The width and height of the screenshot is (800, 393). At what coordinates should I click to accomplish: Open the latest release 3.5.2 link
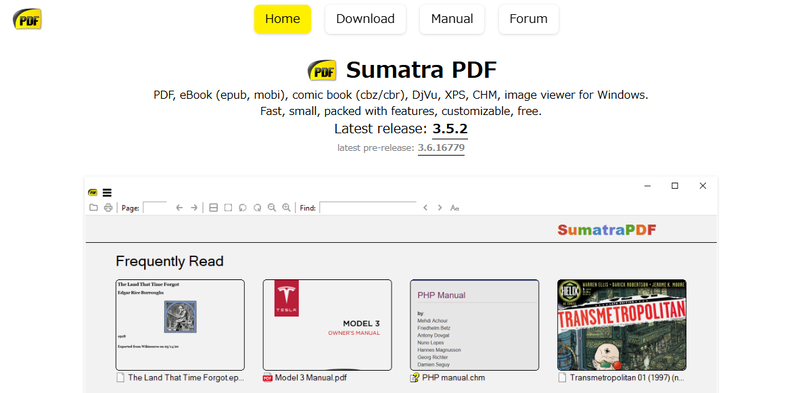click(450, 129)
